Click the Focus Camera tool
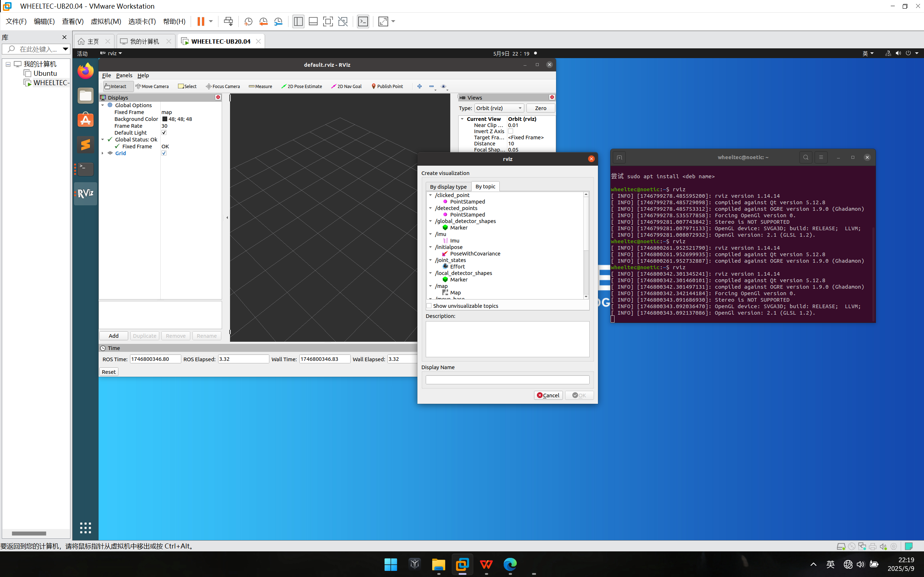Screen dimensions: 924x577 (x=223, y=86)
